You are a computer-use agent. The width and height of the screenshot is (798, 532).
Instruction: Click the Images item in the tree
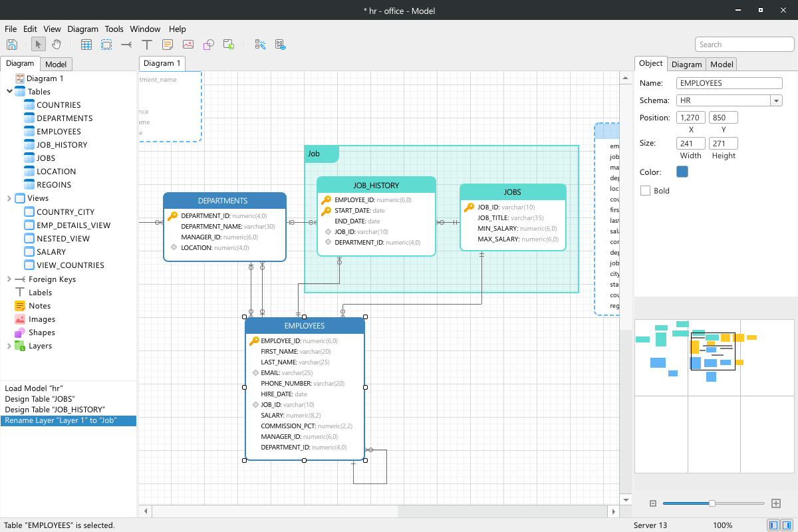42,319
